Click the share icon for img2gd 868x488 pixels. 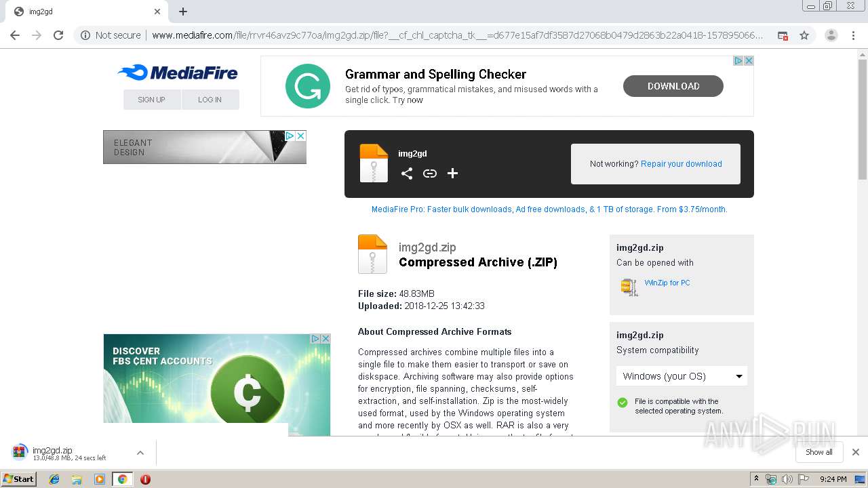407,174
